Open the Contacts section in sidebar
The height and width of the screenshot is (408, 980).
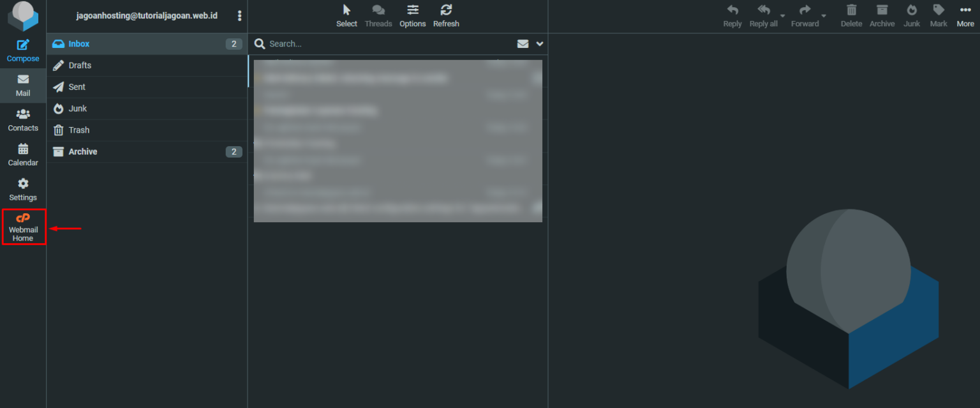23,120
